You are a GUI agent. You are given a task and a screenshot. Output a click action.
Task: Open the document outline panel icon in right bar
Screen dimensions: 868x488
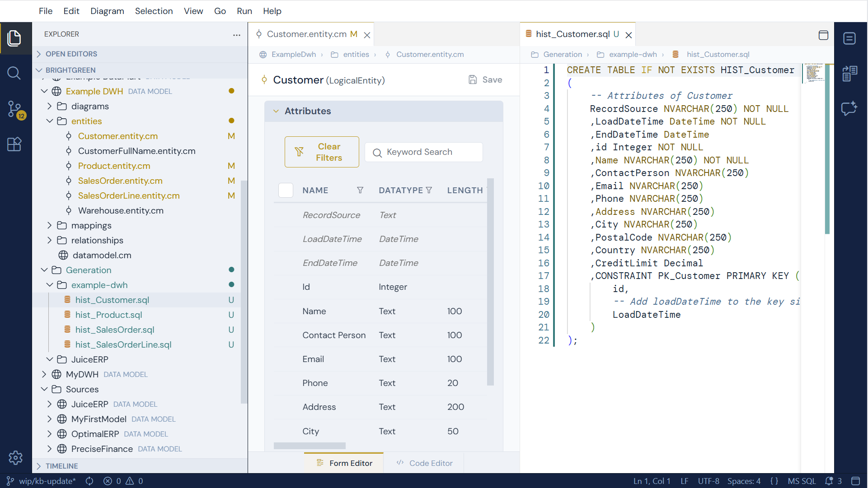point(849,38)
